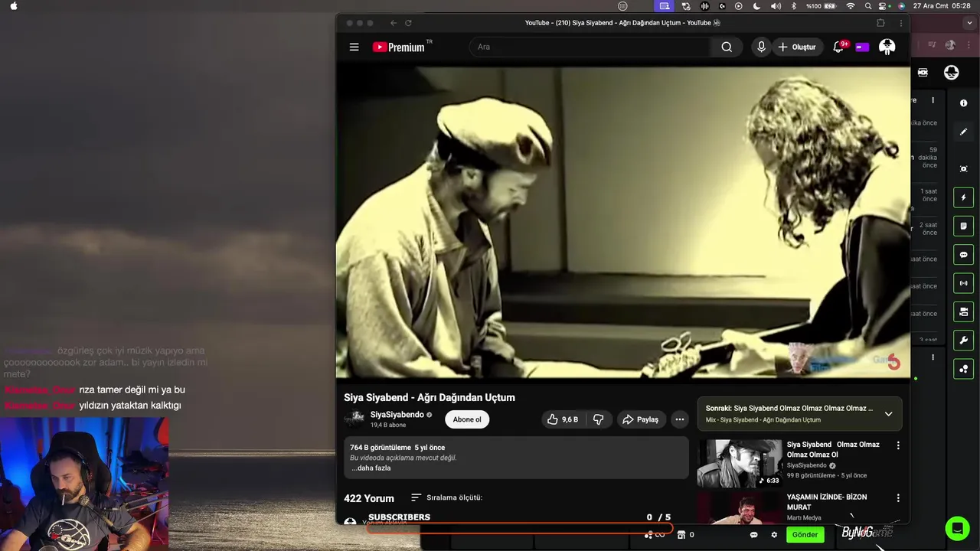Viewport: 980px width, 551px height.
Task: Toggle the Focus moon icon in menu bar
Action: (x=756, y=6)
